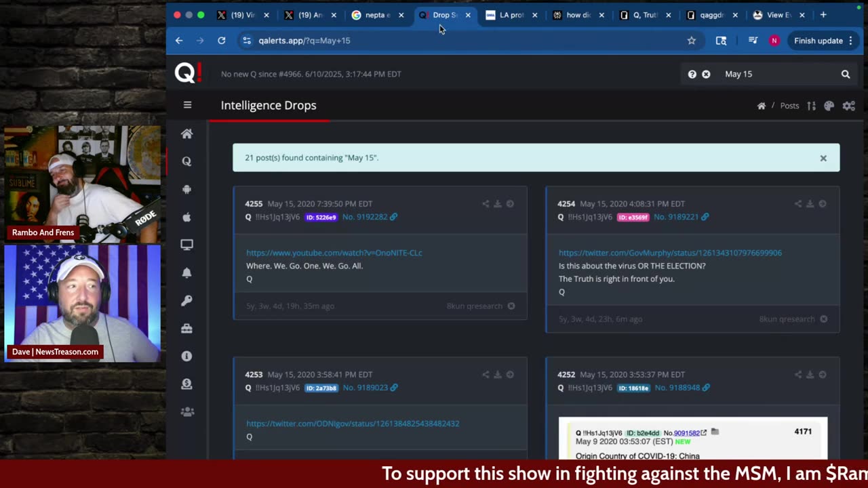Click into the May 15 search field
The image size is (868, 488).
[778, 74]
